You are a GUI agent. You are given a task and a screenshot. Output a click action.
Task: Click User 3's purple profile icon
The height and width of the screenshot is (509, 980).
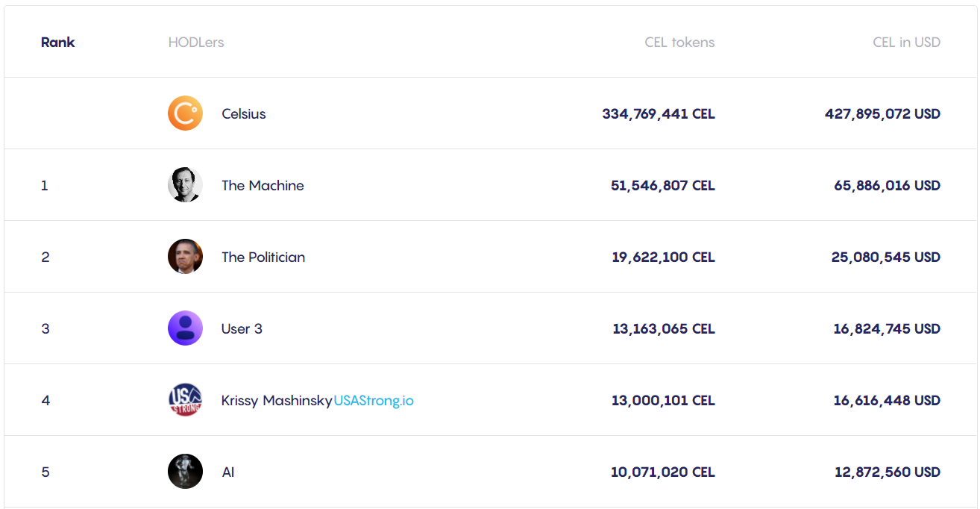coord(185,328)
